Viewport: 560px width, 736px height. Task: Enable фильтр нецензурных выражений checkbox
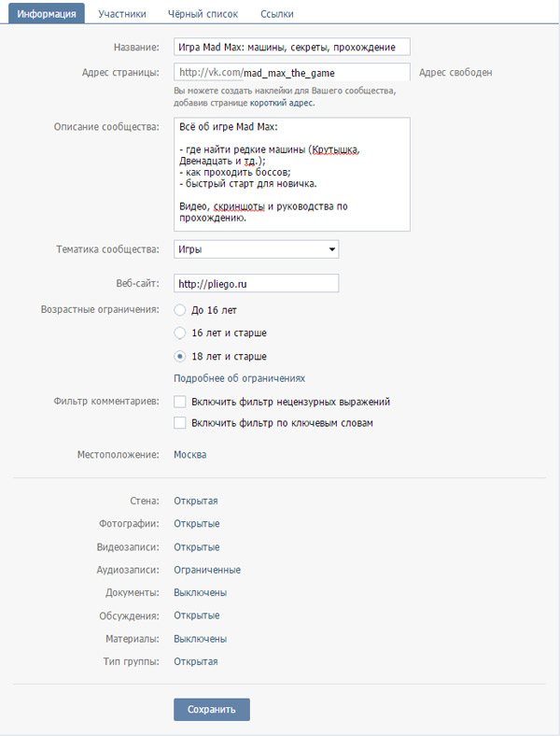(179, 402)
